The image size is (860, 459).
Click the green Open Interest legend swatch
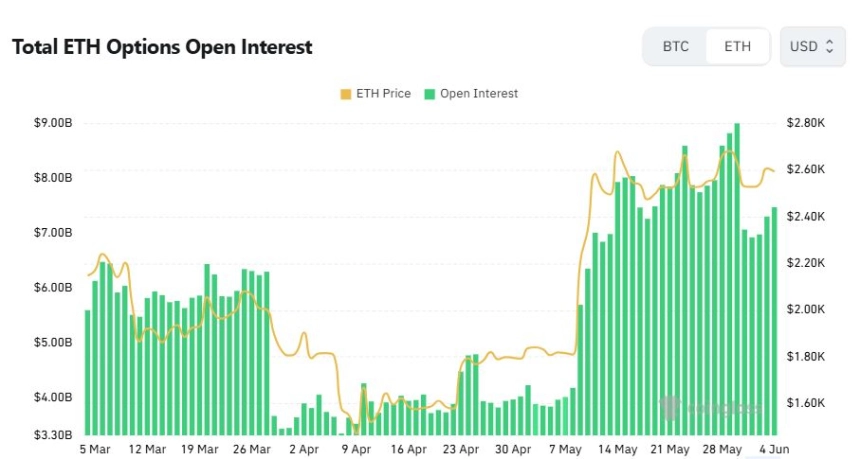pos(429,94)
